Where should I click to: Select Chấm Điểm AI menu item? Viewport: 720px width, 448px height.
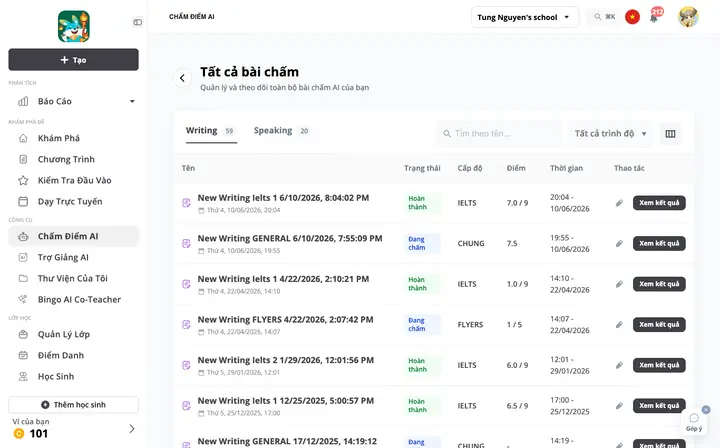[x=73, y=236]
